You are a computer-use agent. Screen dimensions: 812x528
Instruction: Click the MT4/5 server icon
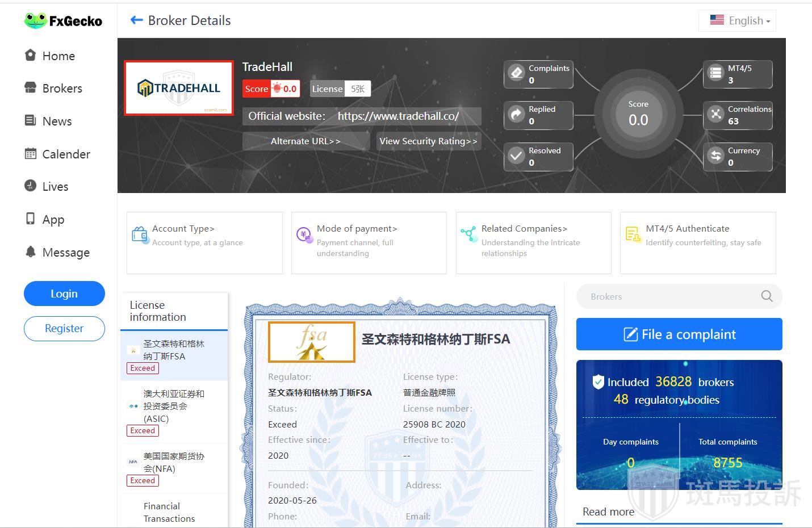(715, 73)
